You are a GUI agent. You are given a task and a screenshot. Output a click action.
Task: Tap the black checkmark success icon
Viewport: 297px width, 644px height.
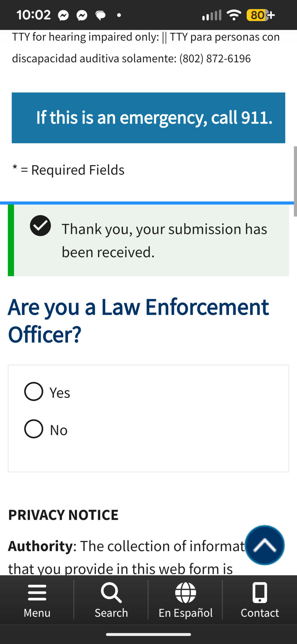tap(40, 226)
